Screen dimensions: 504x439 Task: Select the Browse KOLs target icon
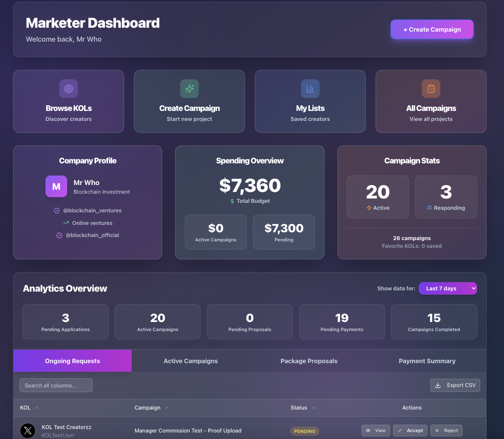(68, 88)
